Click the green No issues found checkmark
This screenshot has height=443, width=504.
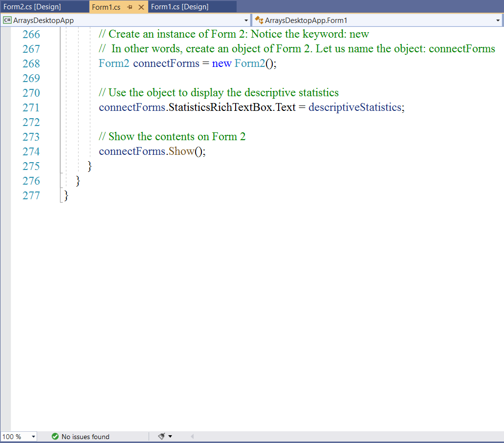pos(55,437)
